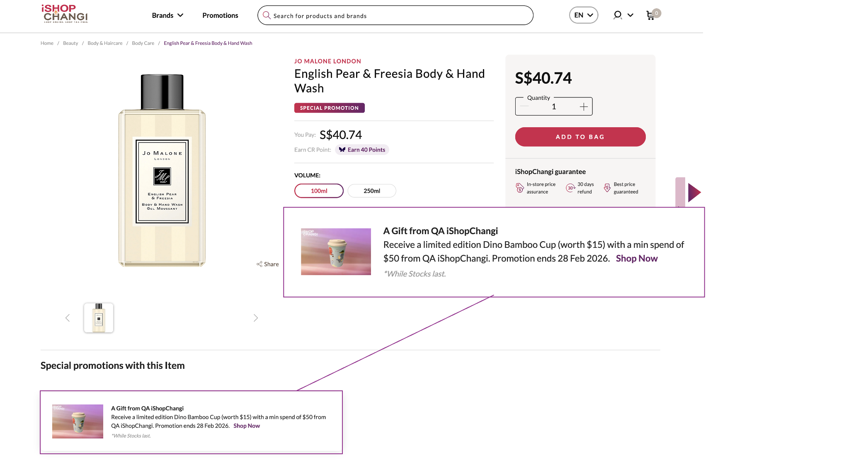
Task: Focus the product search field
Action: click(398, 16)
